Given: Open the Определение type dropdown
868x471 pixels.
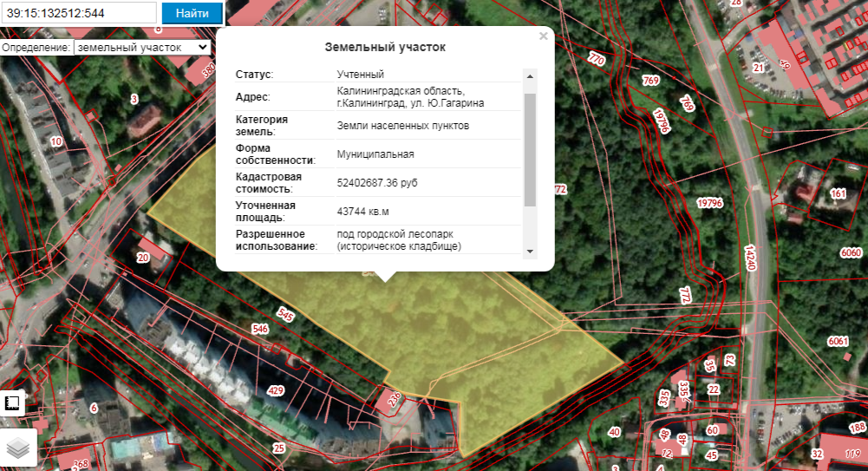Looking at the screenshot, I should pos(141,47).
